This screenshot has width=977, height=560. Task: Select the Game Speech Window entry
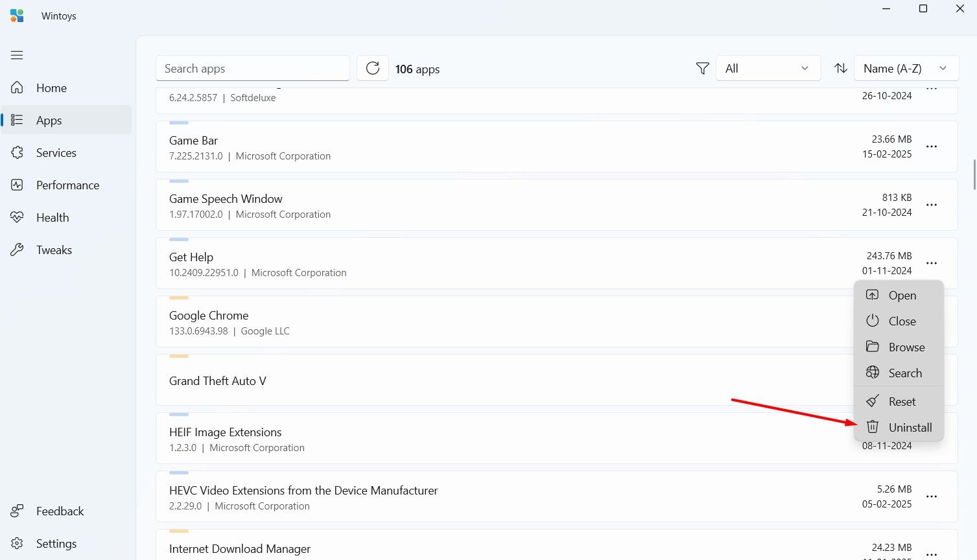pyautogui.click(x=556, y=205)
